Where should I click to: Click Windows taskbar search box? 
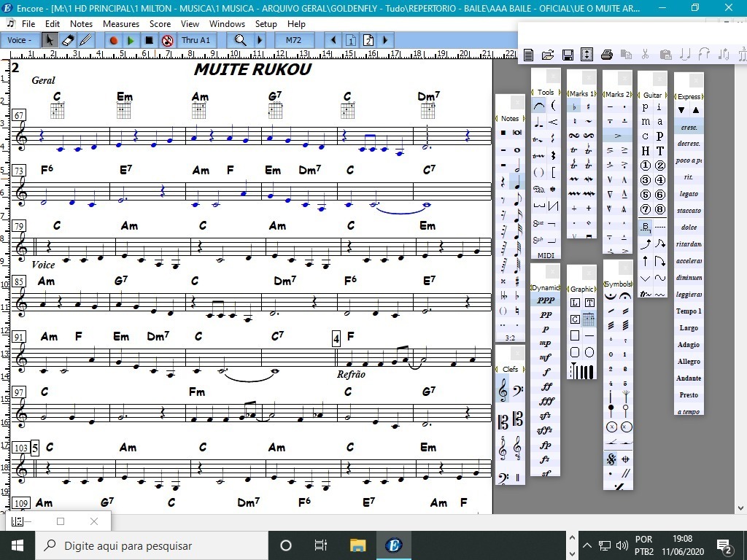click(152, 545)
